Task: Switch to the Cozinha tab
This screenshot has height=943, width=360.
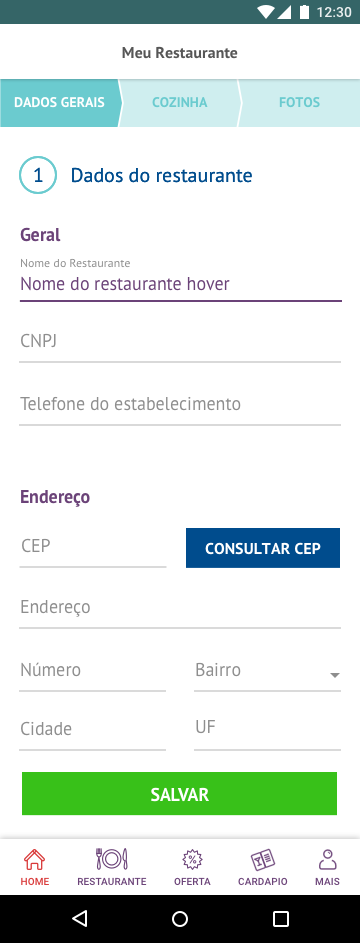Action: pyautogui.click(x=180, y=102)
